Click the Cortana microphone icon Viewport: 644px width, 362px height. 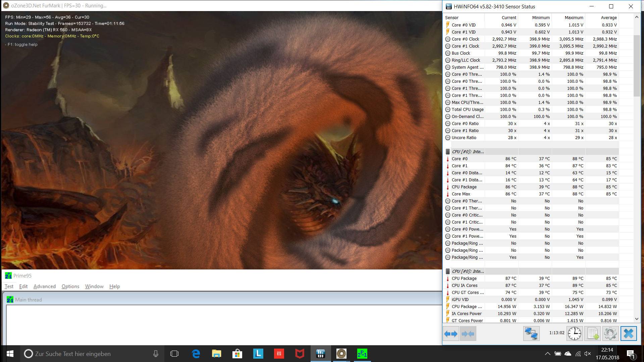click(x=156, y=354)
